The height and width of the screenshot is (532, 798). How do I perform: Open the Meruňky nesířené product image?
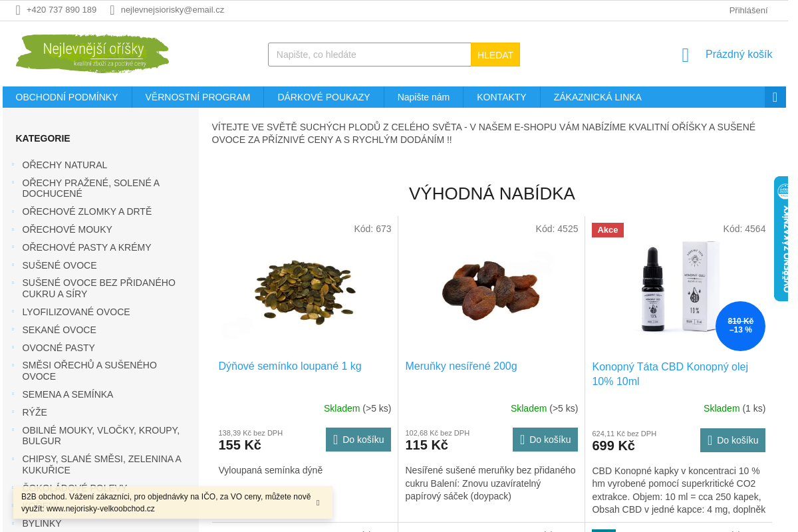pos(491,289)
